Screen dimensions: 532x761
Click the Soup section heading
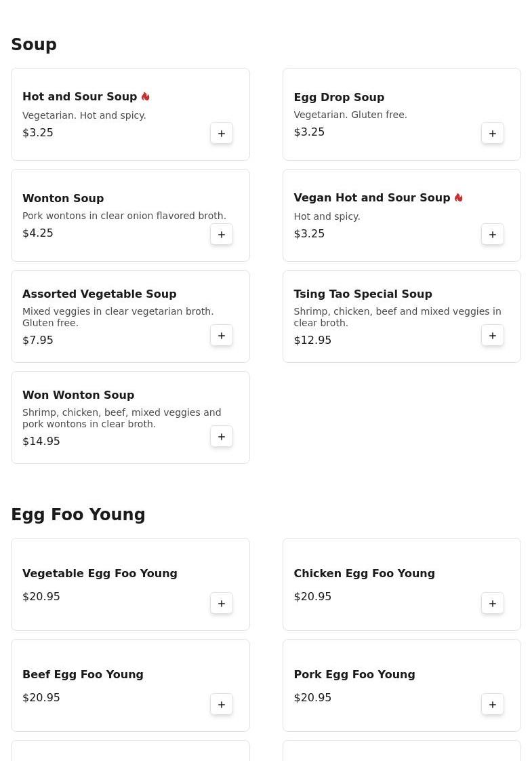pos(34,45)
